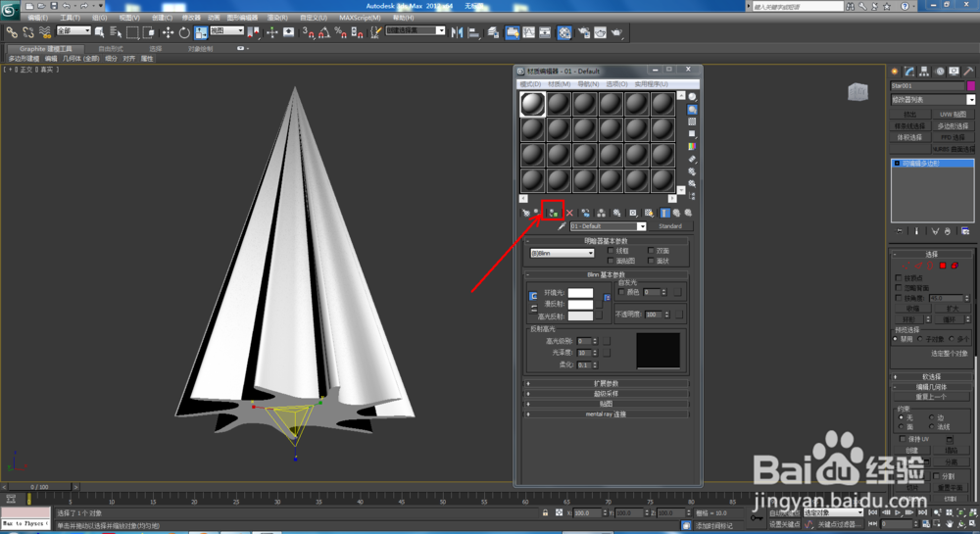
Task: Toggle checkered Background icon in editor
Action: click(x=692, y=121)
